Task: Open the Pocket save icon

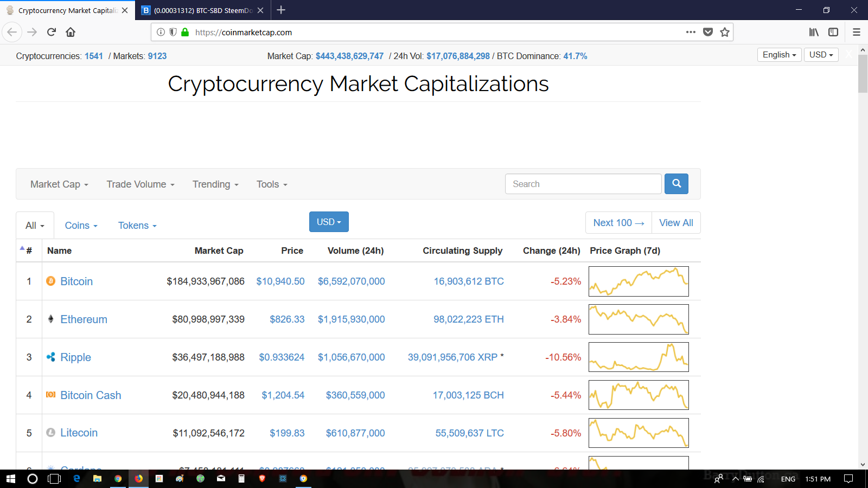Action: tap(708, 32)
